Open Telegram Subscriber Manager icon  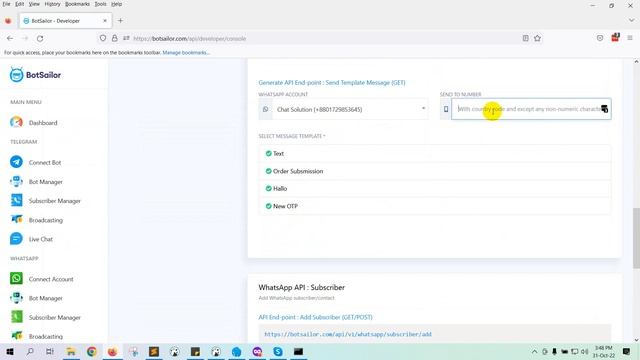[x=16, y=200]
